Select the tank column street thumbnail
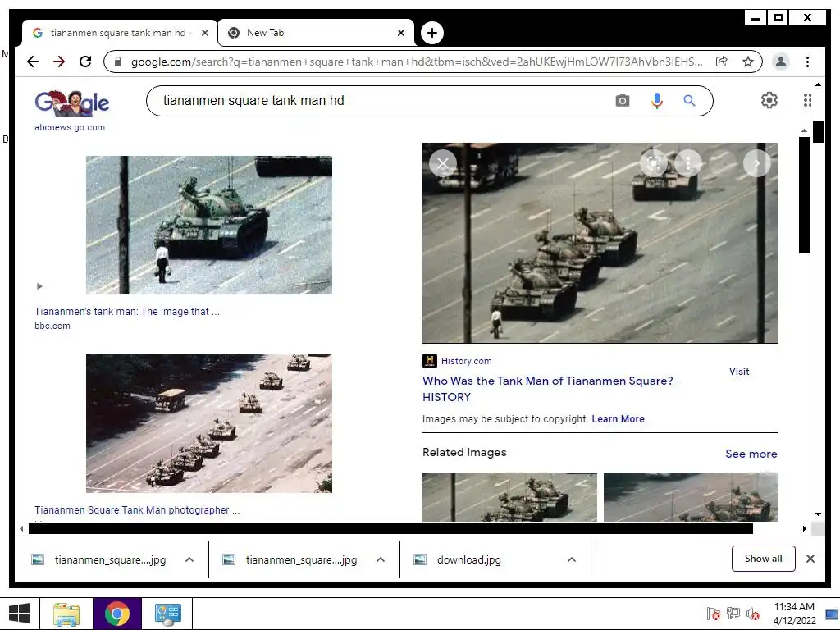840x630 pixels. tap(209, 423)
